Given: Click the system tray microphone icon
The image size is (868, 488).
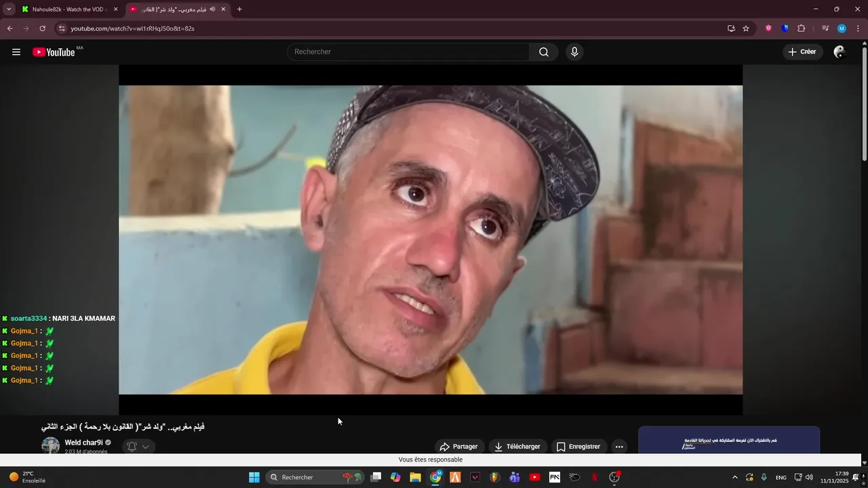Looking at the screenshot, I should 764,477.
